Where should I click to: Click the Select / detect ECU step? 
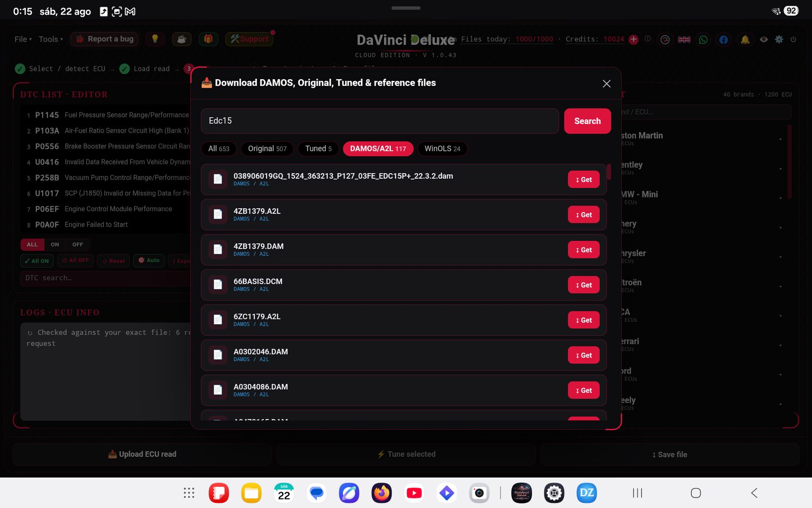click(60, 69)
